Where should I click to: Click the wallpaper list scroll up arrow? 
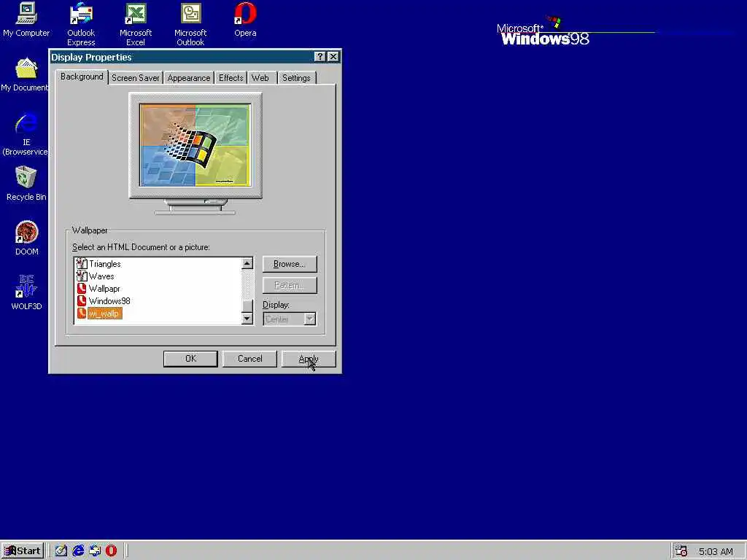coord(247,263)
